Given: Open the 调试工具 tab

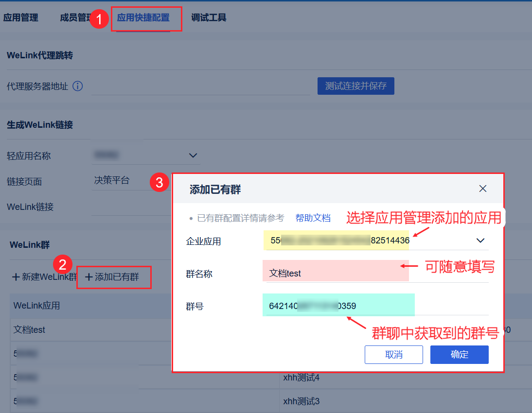Looking at the screenshot, I should point(209,17).
